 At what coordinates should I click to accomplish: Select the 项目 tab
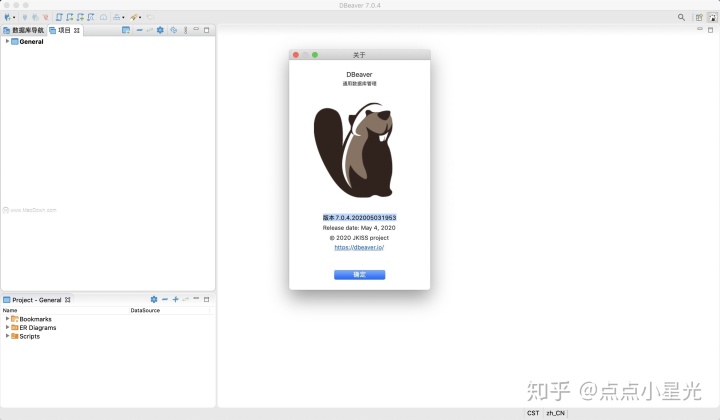[x=65, y=30]
